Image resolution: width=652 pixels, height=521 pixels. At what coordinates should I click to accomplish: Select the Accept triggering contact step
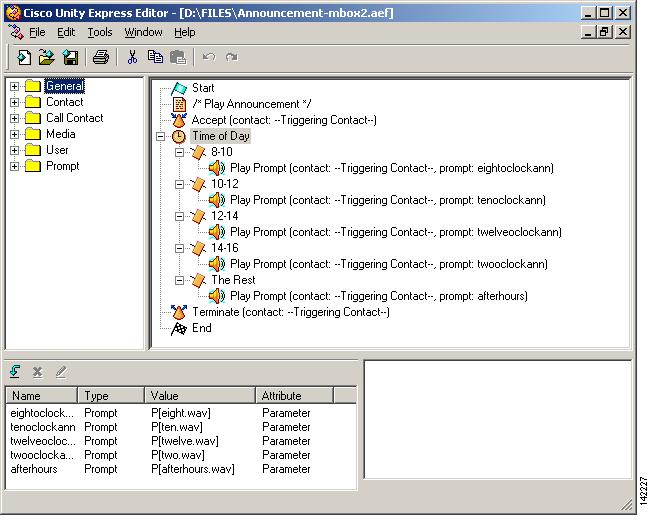pos(284,120)
